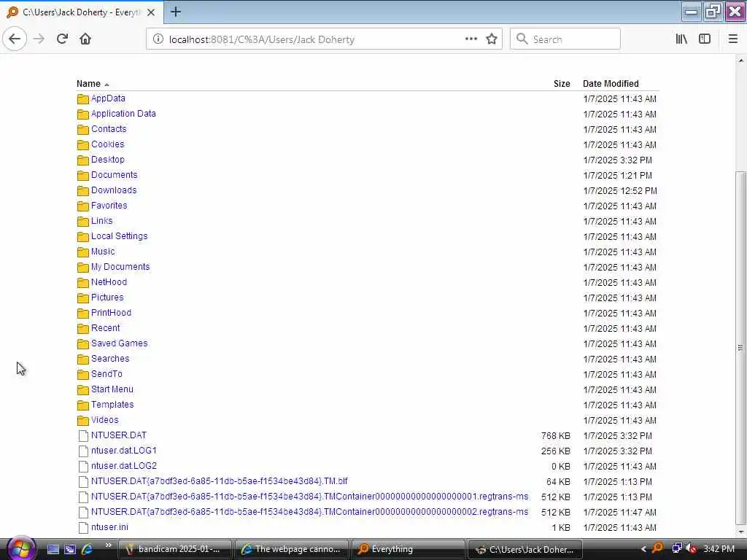This screenshot has width=747, height=560.
Task: Open the Cookies folder
Action: (108, 144)
